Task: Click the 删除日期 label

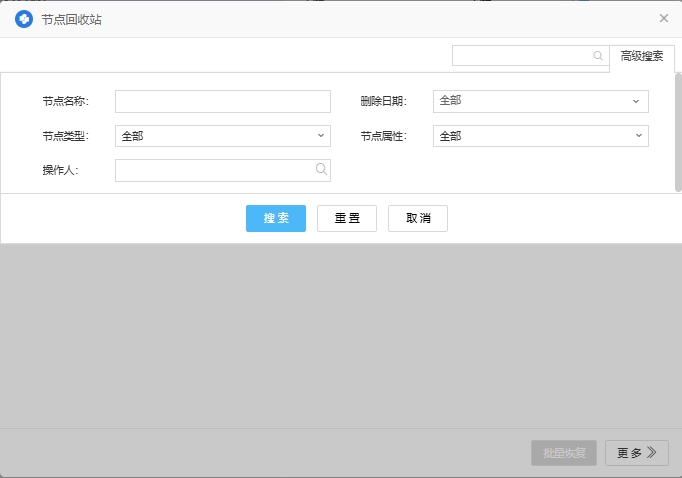Action: pos(383,102)
